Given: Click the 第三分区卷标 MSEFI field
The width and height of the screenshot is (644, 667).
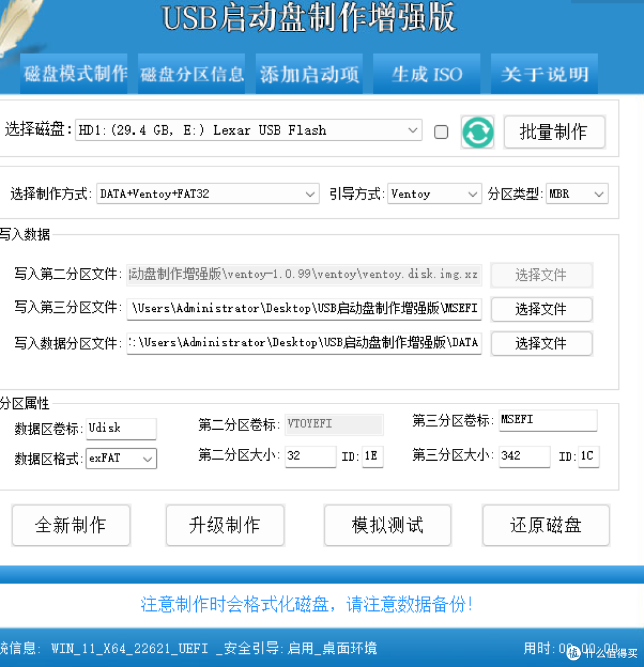Looking at the screenshot, I should 548,420.
